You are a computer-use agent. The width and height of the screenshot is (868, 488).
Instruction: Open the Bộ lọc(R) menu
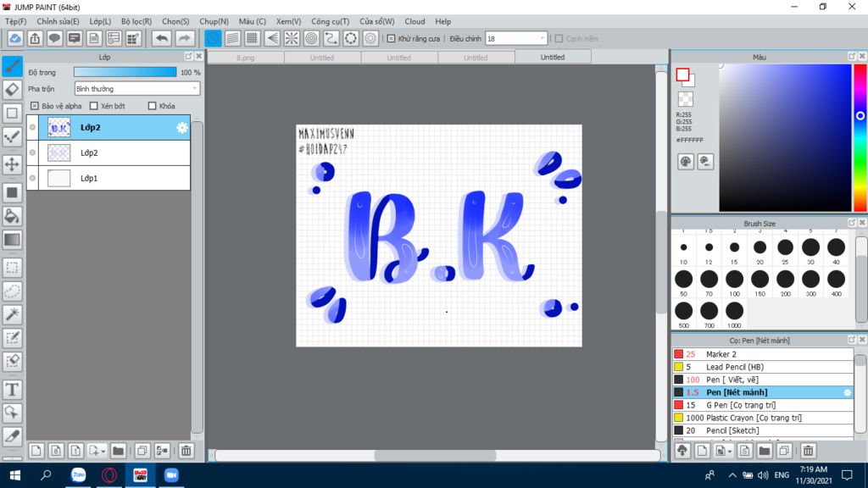tap(136, 21)
